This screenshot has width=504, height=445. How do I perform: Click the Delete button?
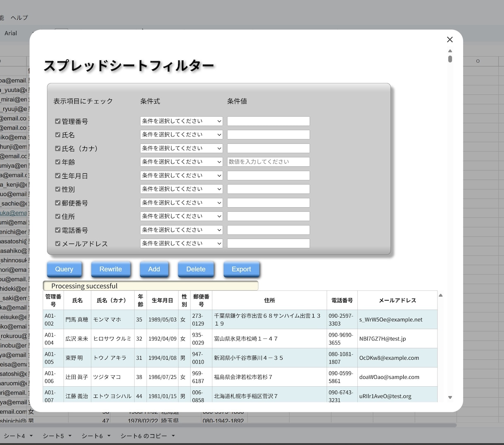point(196,269)
